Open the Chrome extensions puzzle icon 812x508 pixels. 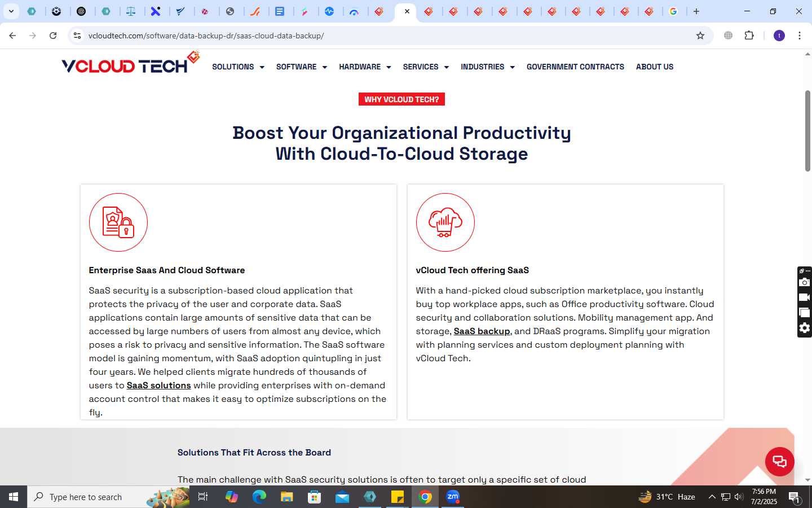pyautogui.click(x=749, y=36)
